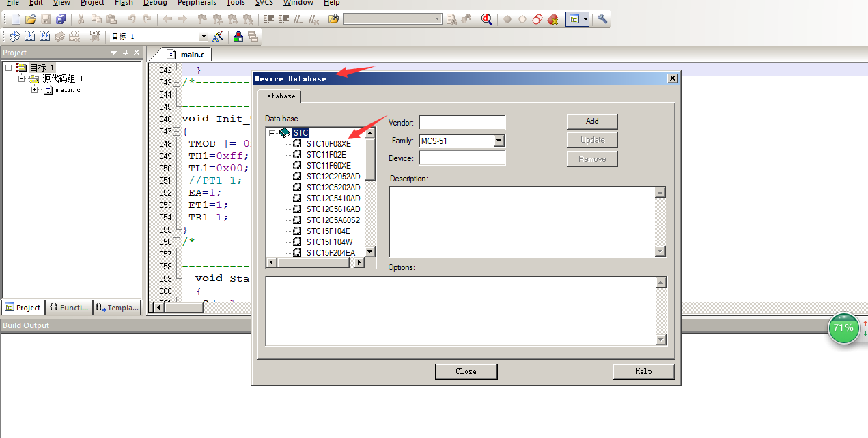Open Manage Components colored blocks icon
The image size is (868, 438).
click(x=238, y=36)
